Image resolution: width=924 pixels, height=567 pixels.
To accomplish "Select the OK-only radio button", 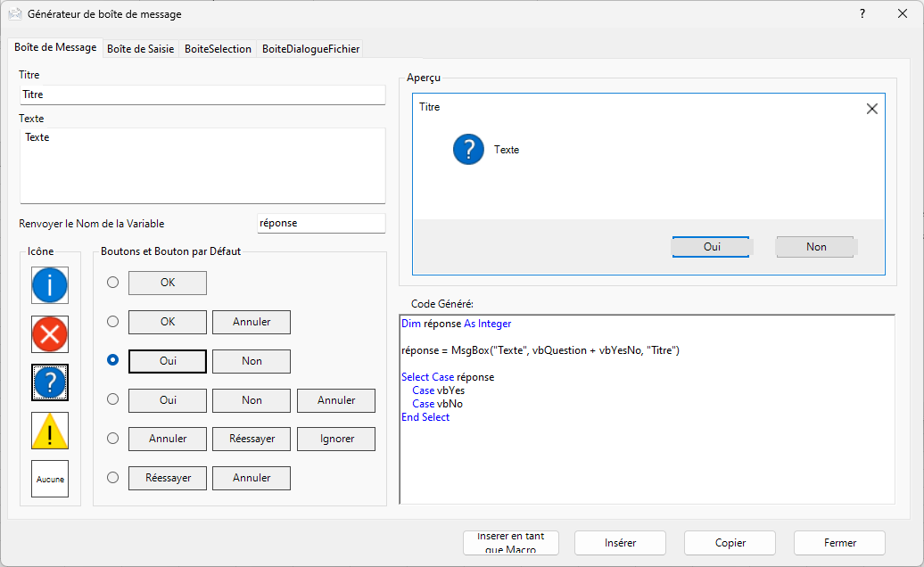I will tap(112, 283).
